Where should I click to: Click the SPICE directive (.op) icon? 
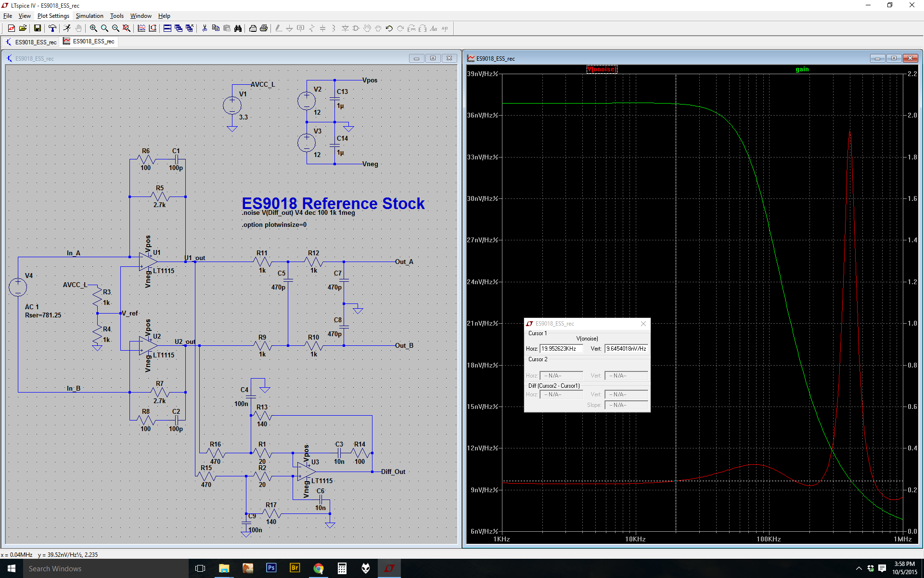tap(445, 28)
